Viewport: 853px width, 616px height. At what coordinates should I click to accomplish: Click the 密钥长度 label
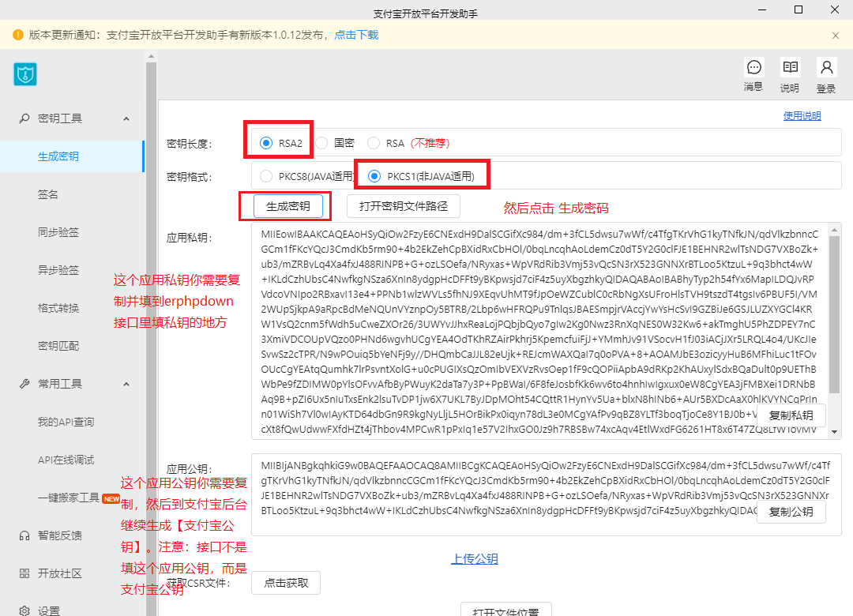click(190, 144)
